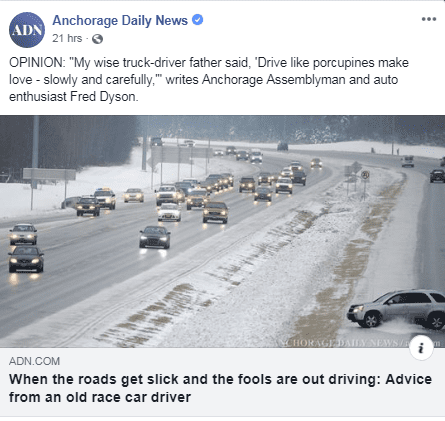Click 'Fred Dyson' name in the caption
Screen dimensions: 445x421
point(103,97)
